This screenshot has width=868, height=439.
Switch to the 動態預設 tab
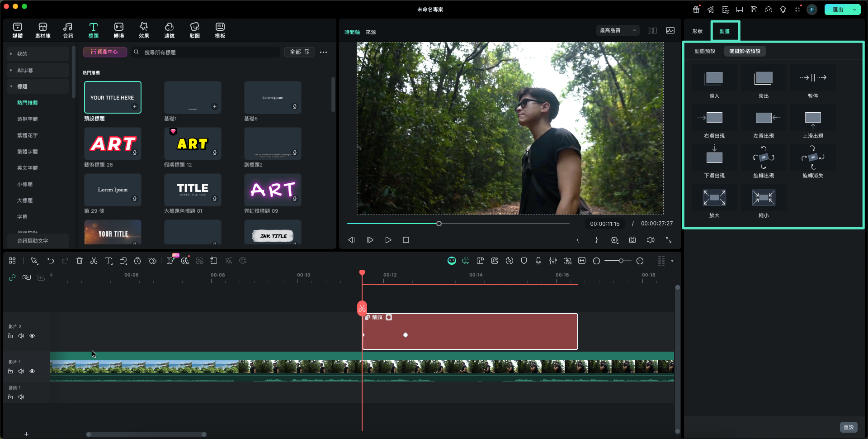(x=704, y=51)
